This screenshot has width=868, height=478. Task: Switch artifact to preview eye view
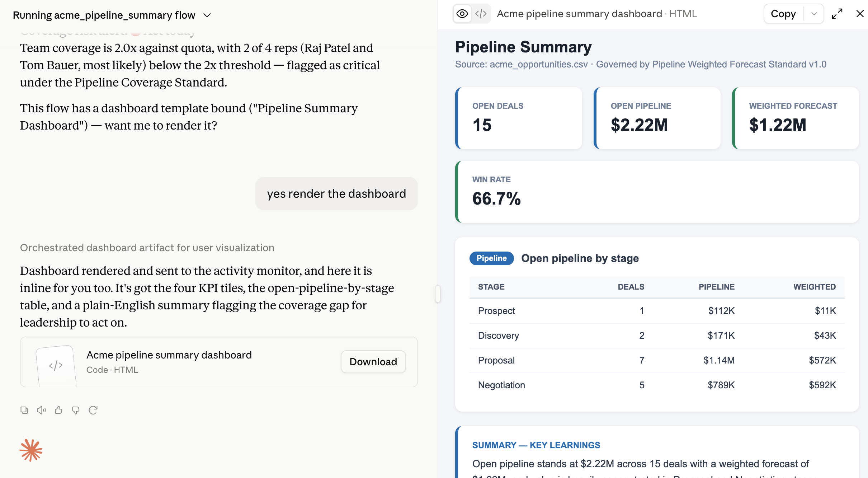[462, 14]
